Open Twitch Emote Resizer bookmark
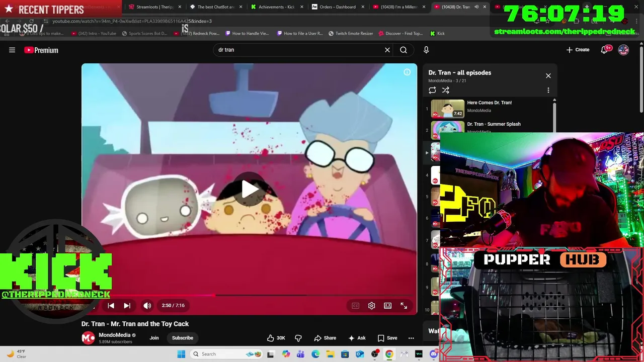The width and height of the screenshot is (644, 362). [351, 33]
